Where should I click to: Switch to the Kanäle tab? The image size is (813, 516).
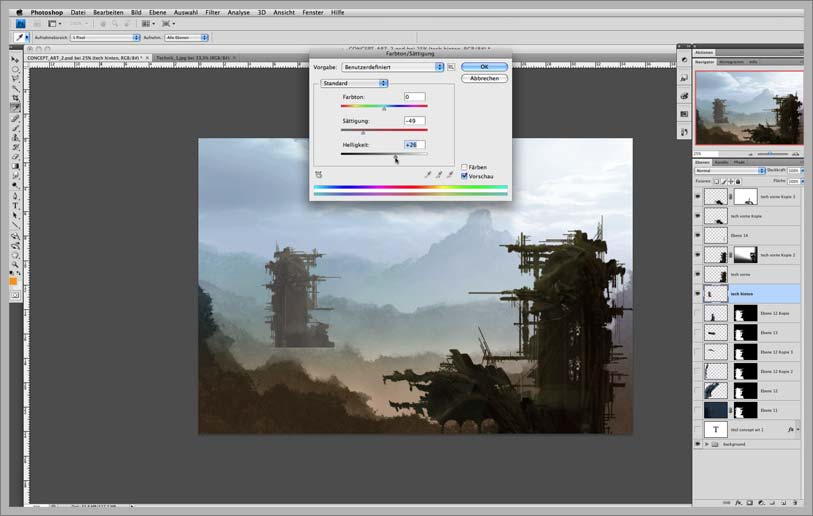721,162
